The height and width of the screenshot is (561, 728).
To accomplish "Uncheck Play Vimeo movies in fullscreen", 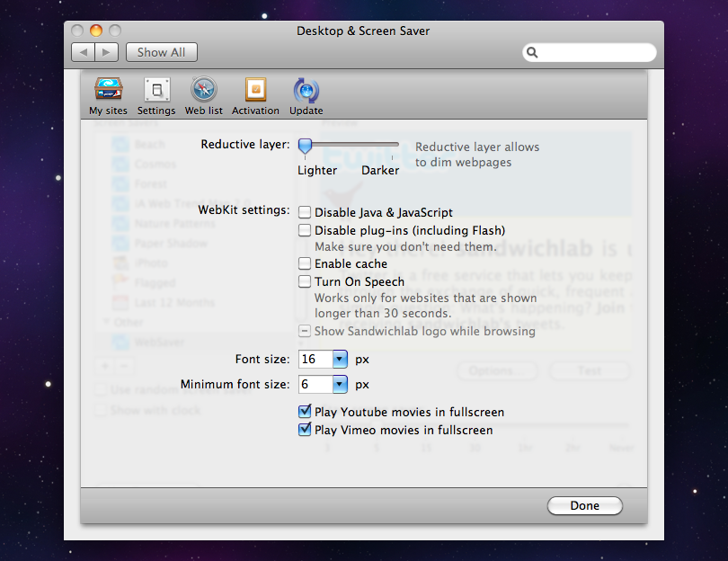I will coord(306,431).
